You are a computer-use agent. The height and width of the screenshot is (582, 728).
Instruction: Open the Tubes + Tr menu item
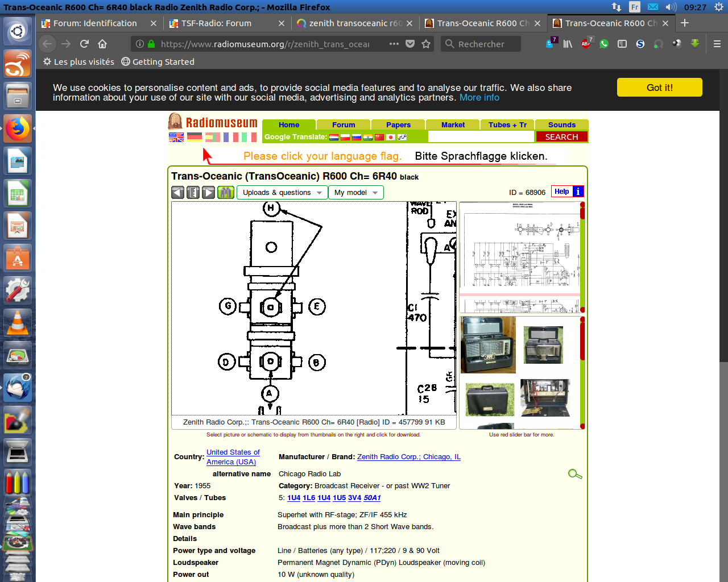point(507,125)
